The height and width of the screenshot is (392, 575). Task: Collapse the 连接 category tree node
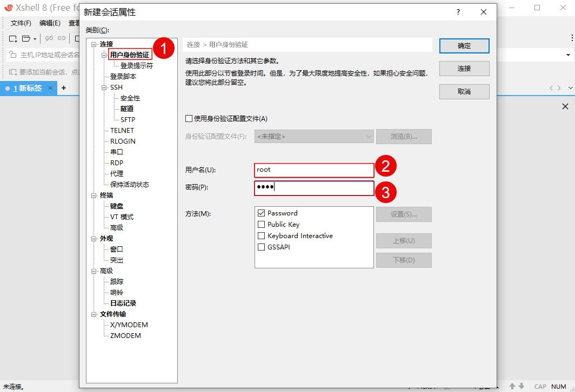pos(95,44)
